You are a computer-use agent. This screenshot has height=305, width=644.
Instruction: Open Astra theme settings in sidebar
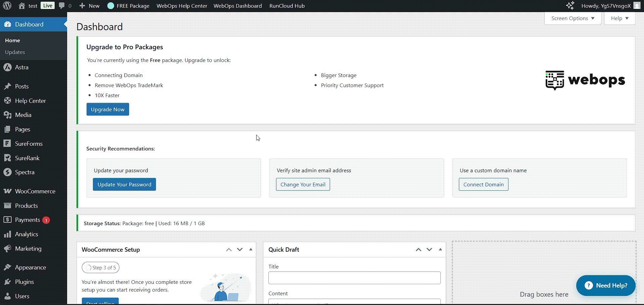coord(21,67)
